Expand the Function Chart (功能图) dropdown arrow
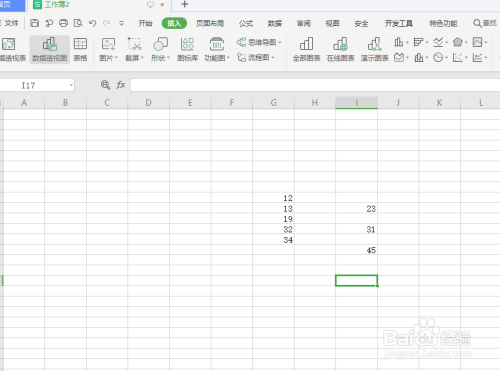This screenshot has height=371, width=500. 228,58
